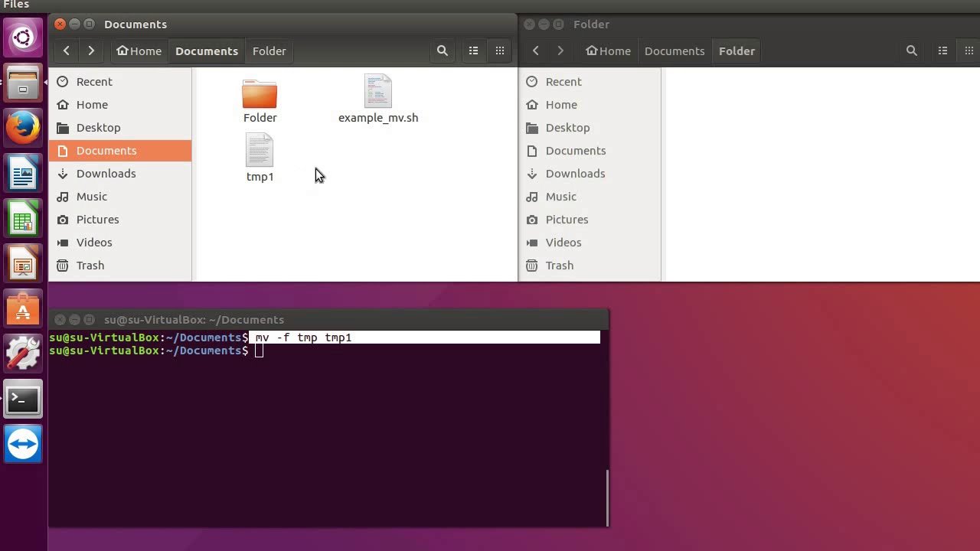Launch Firefox from the launcher
This screenshot has width=980, height=551.
click(x=23, y=128)
